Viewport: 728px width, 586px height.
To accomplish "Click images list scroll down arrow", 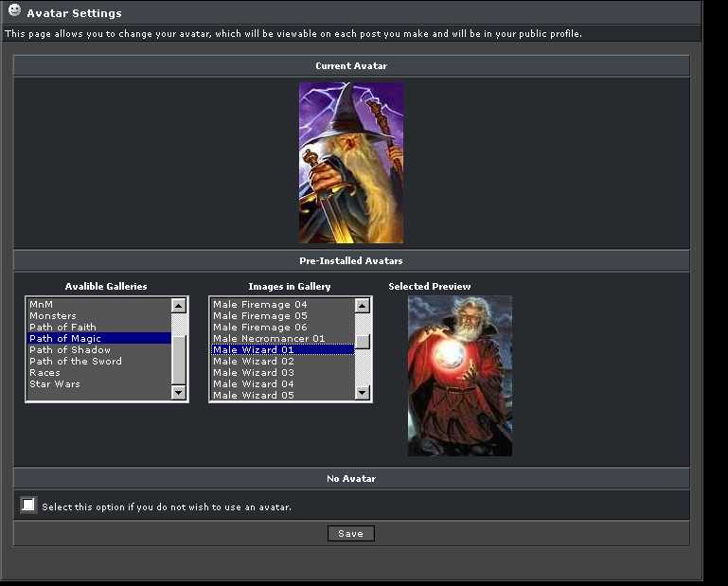I will [x=363, y=393].
